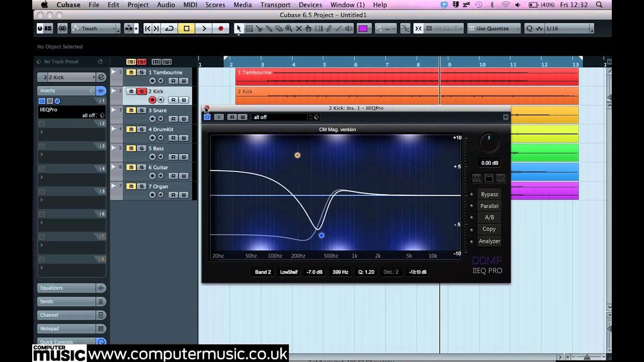644x362 pixels.
Task: Open Edit Channel Settings for 2 Kick
Action: pyautogui.click(x=101, y=77)
